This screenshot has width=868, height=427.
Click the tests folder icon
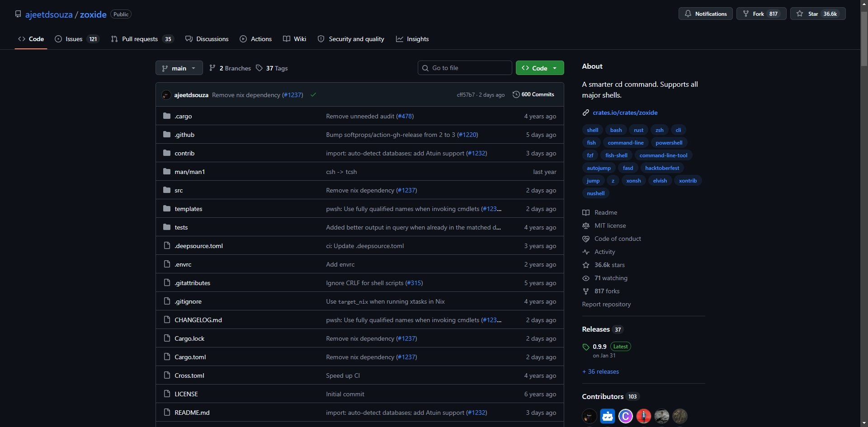coord(167,227)
